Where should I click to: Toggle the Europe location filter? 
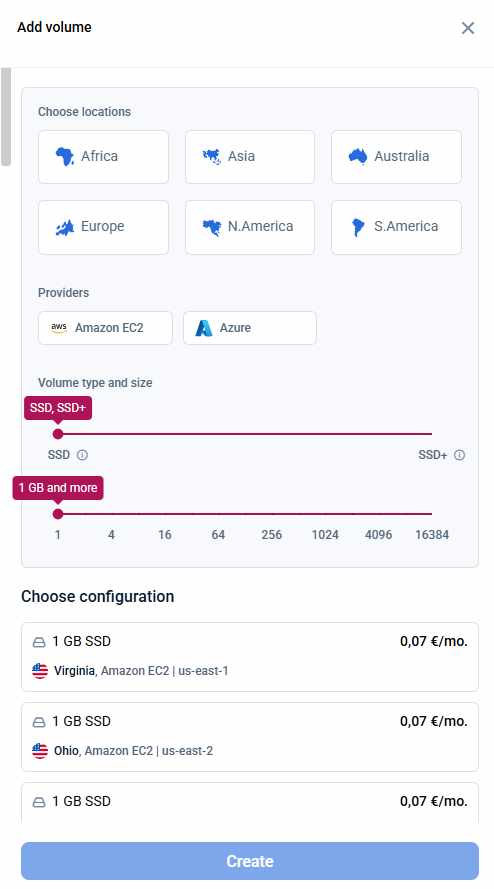(103, 227)
